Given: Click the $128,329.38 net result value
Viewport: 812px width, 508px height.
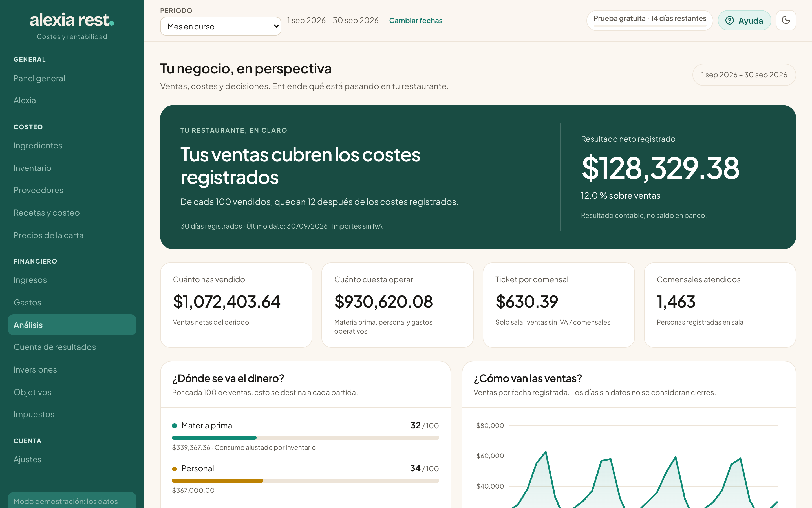Looking at the screenshot, I should click(x=660, y=168).
